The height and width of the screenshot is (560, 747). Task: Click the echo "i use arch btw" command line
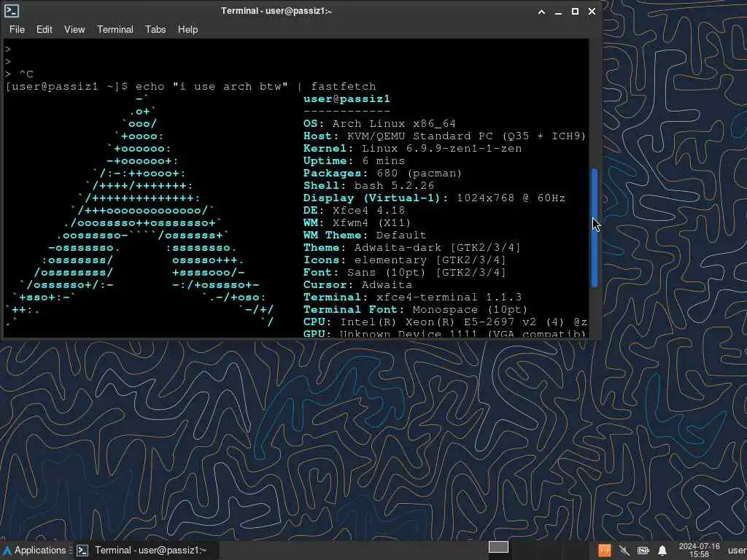[190, 87]
